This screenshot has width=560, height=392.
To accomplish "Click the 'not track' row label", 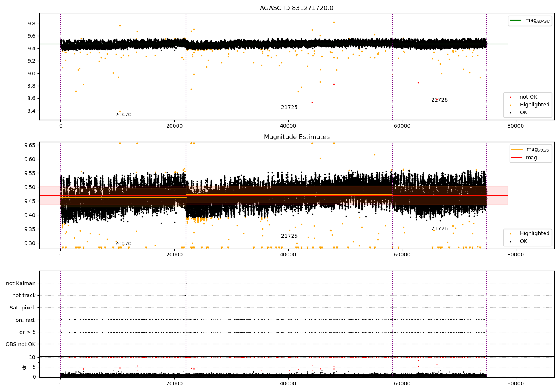I will pos(24,295).
